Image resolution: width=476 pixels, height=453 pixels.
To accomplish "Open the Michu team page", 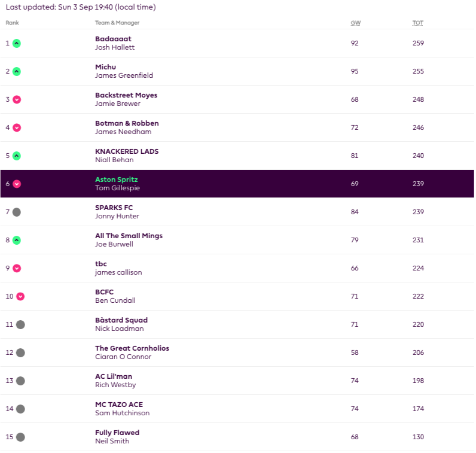I will 105,67.
